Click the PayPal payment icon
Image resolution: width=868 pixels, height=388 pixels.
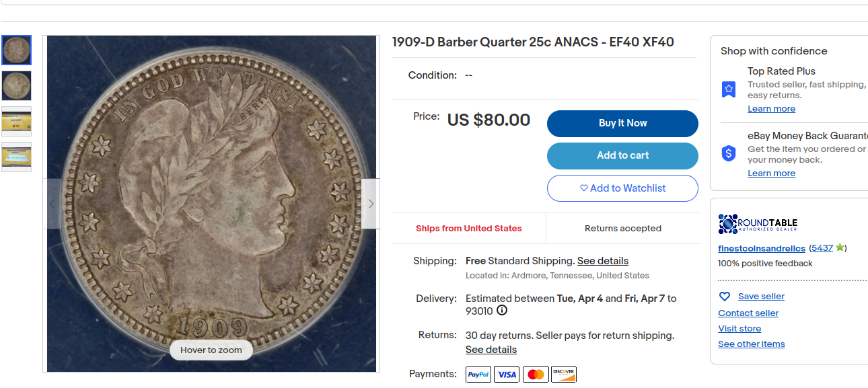(x=478, y=375)
